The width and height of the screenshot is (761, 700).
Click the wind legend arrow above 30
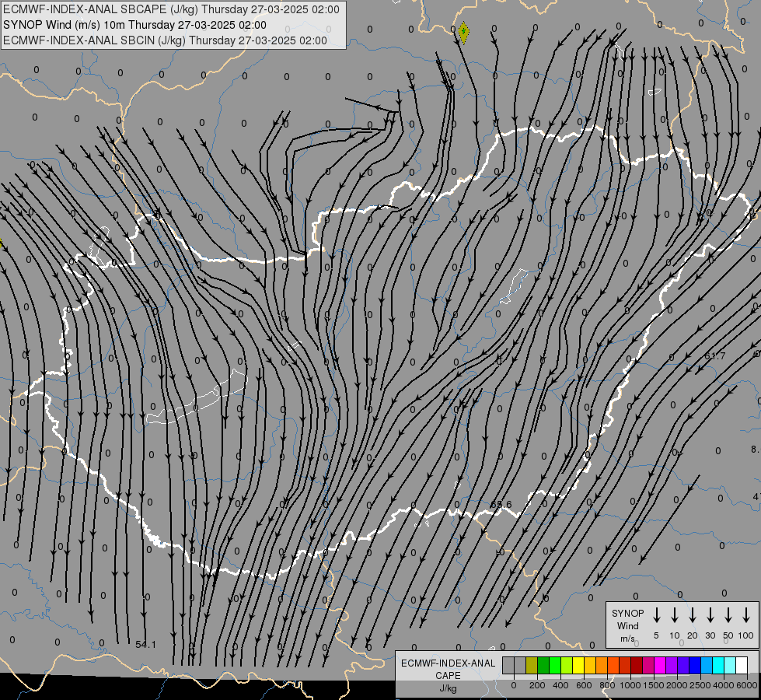coord(710,615)
